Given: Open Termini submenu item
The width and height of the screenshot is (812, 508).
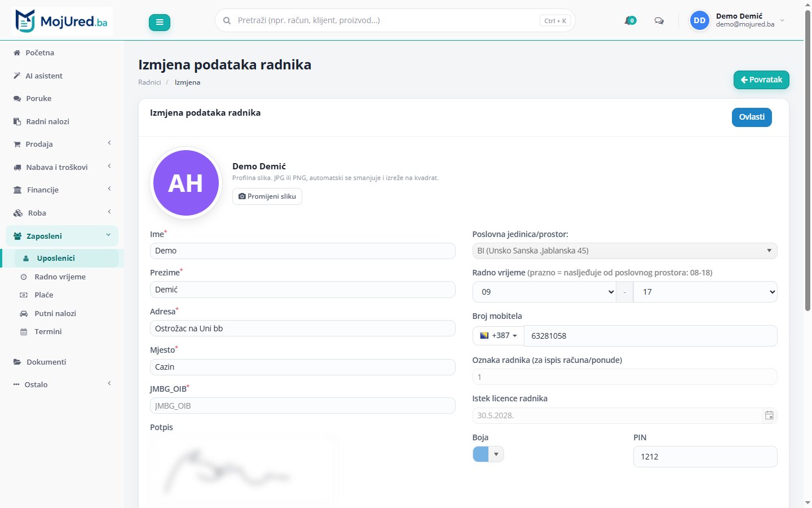Looking at the screenshot, I should coord(48,331).
